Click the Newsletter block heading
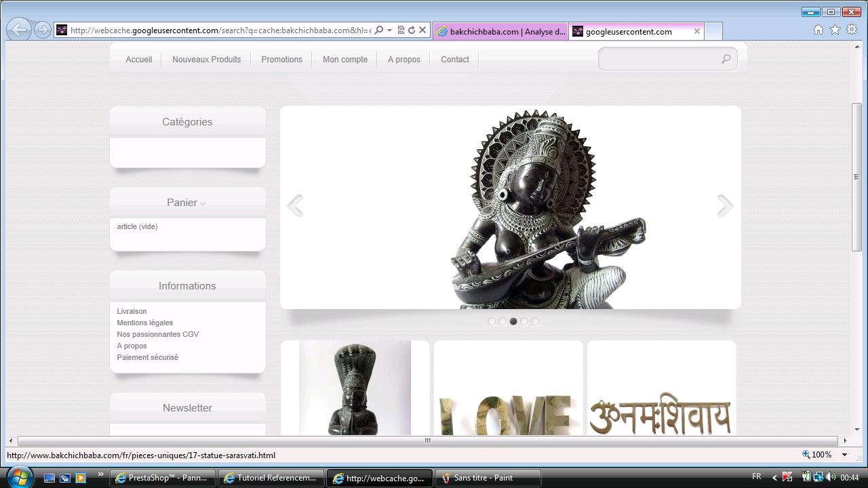The width and height of the screenshot is (868, 488). coord(187,408)
